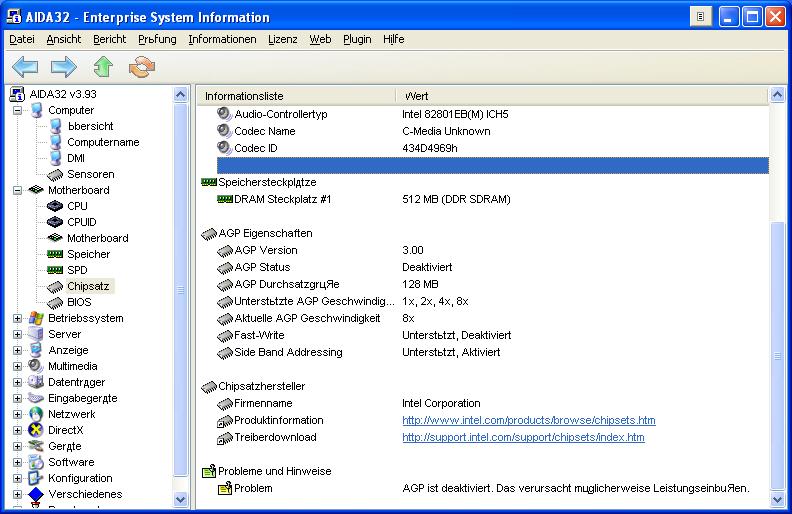Click the Problem note icon in list
The height and width of the screenshot is (514, 792).
[x=225, y=488]
